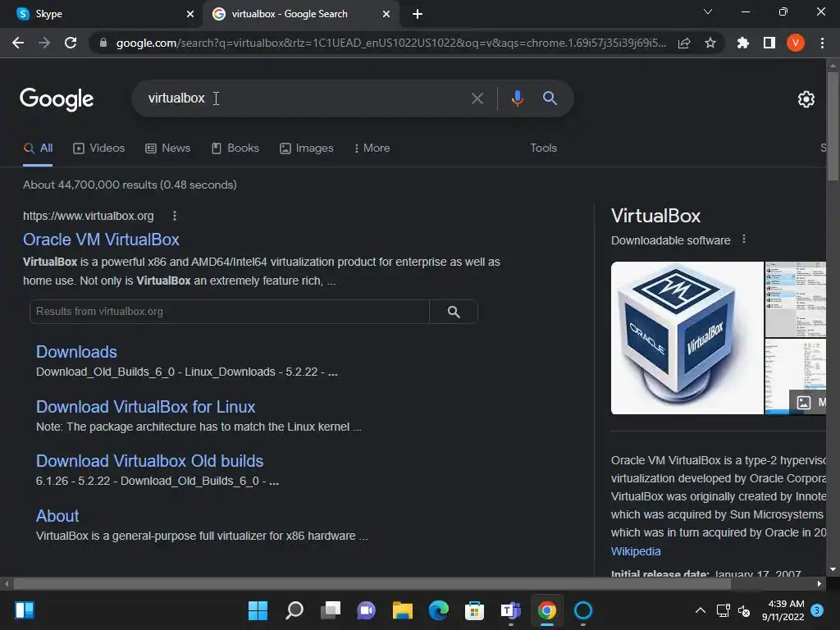Open the About sitelink
Viewport: 840px width, 630px height.
coord(57,516)
